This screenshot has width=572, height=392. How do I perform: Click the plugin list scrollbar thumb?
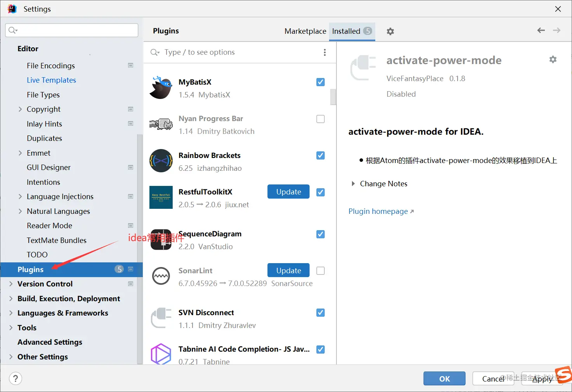point(333,97)
